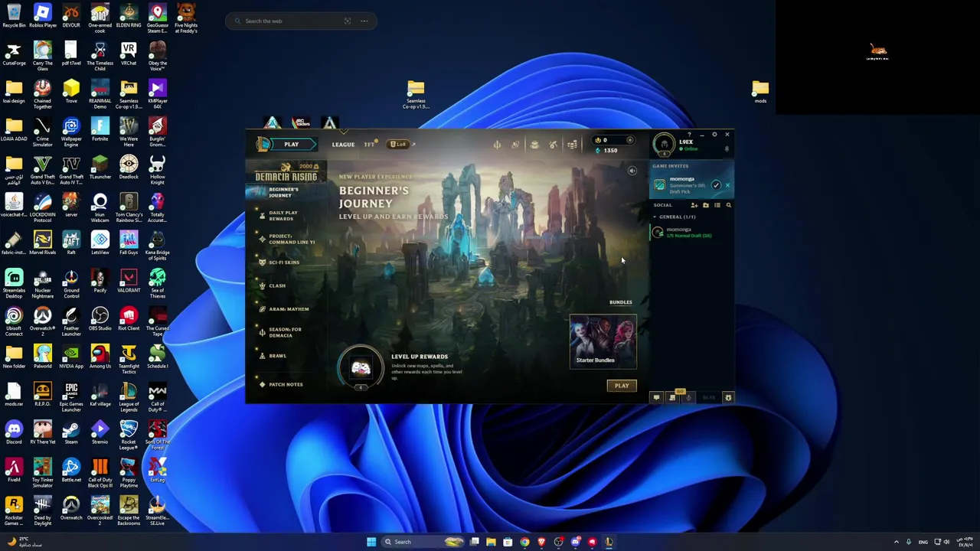980x551 pixels.
Task: Open notifications bell in League client
Action: coord(727,149)
